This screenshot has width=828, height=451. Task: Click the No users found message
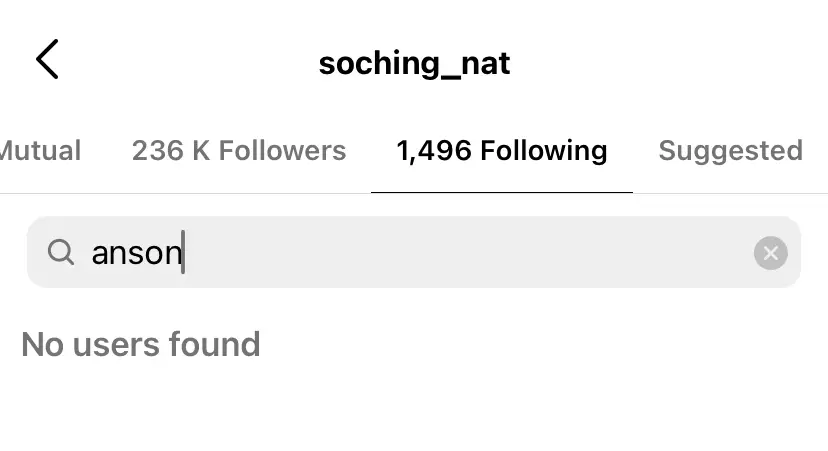(x=140, y=344)
